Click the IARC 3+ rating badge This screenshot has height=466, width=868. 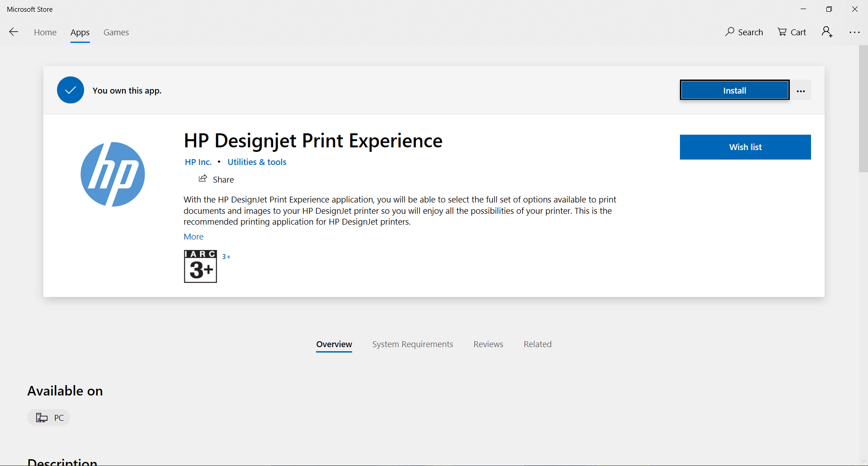(x=200, y=266)
